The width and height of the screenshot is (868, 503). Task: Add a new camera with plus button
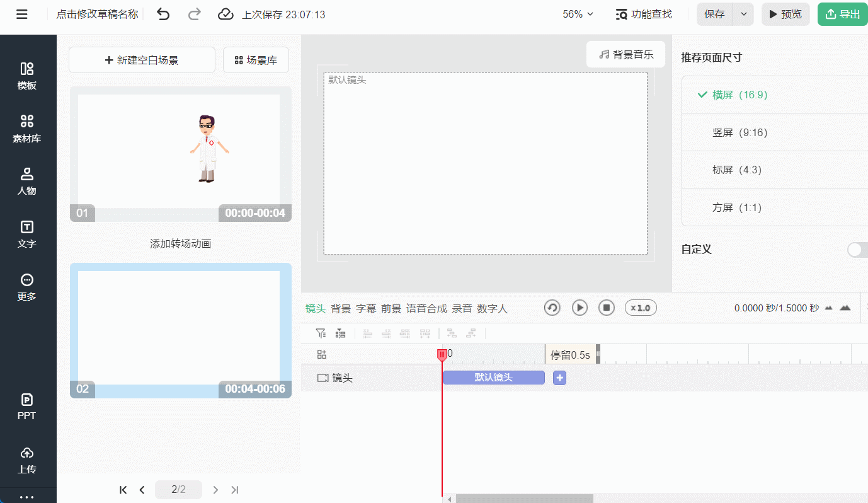click(x=559, y=378)
